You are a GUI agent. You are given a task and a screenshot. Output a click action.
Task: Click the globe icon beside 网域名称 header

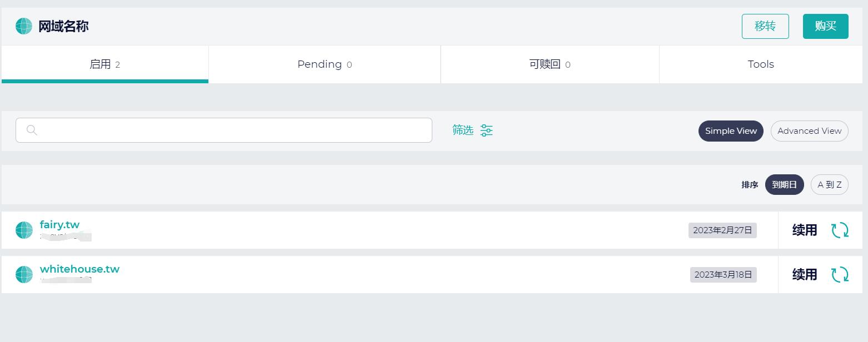point(24,26)
